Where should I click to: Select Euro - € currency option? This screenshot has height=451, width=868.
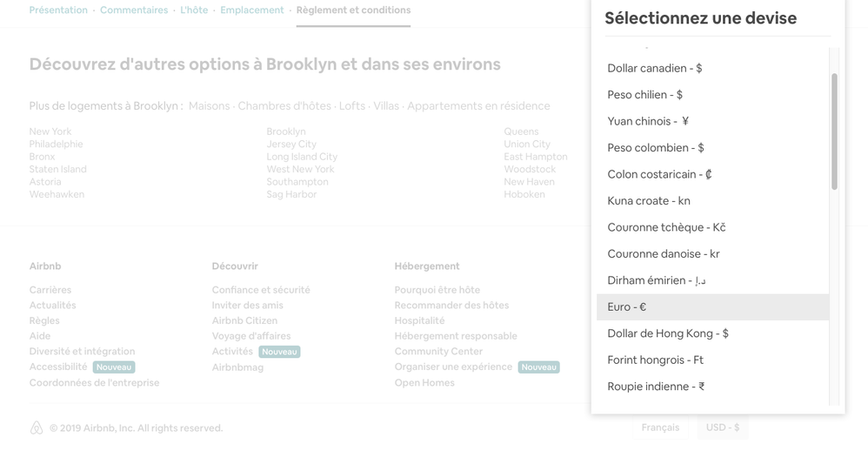click(x=626, y=307)
